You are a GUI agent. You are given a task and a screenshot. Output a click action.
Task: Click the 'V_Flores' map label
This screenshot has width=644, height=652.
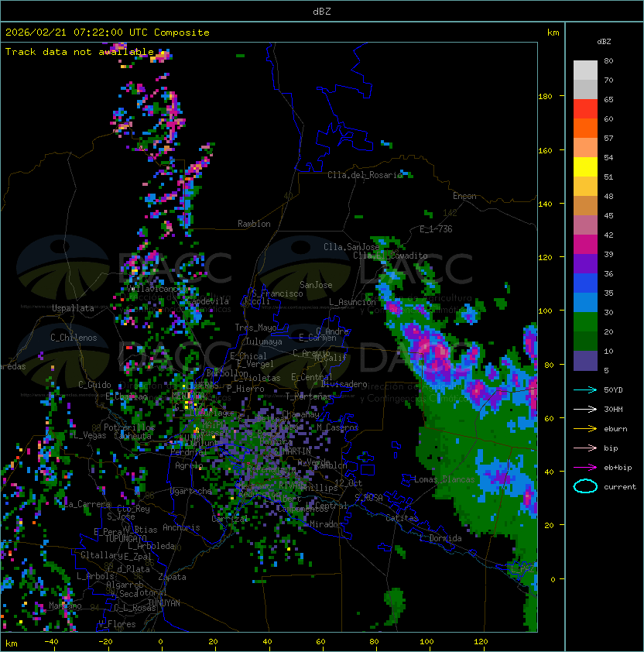point(117,624)
